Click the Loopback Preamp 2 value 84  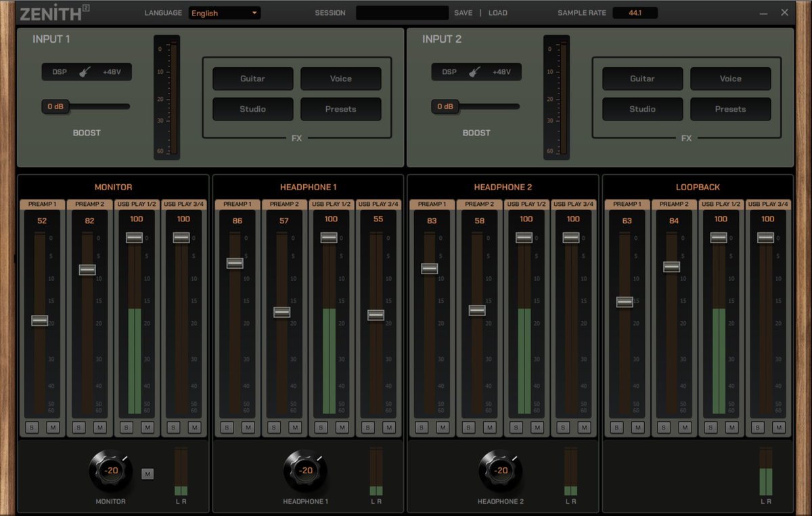674,221
